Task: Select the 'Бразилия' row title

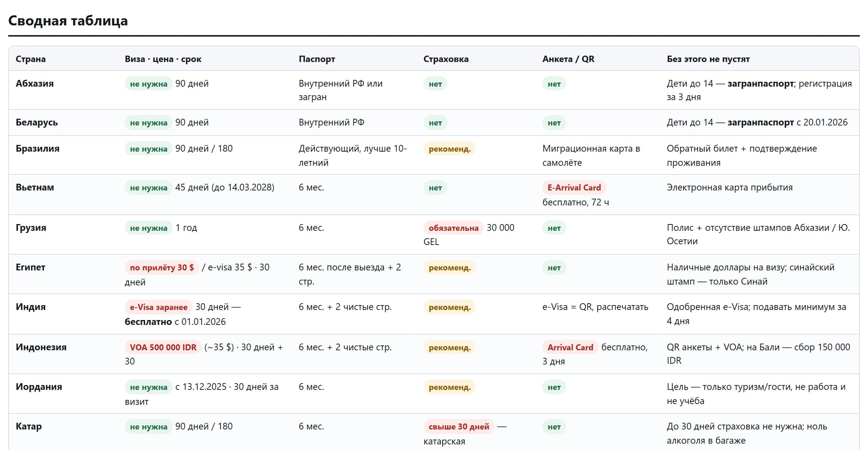Action: (x=37, y=148)
